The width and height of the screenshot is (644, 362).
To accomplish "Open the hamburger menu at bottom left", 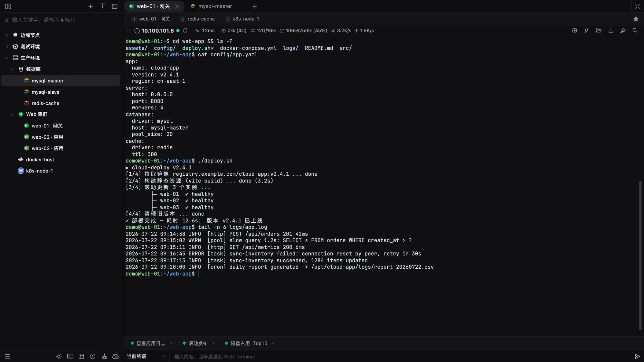I will point(8,356).
